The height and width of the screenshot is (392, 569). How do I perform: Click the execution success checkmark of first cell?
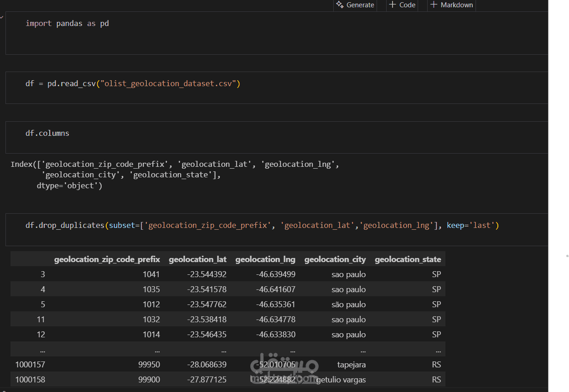point(2,17)
